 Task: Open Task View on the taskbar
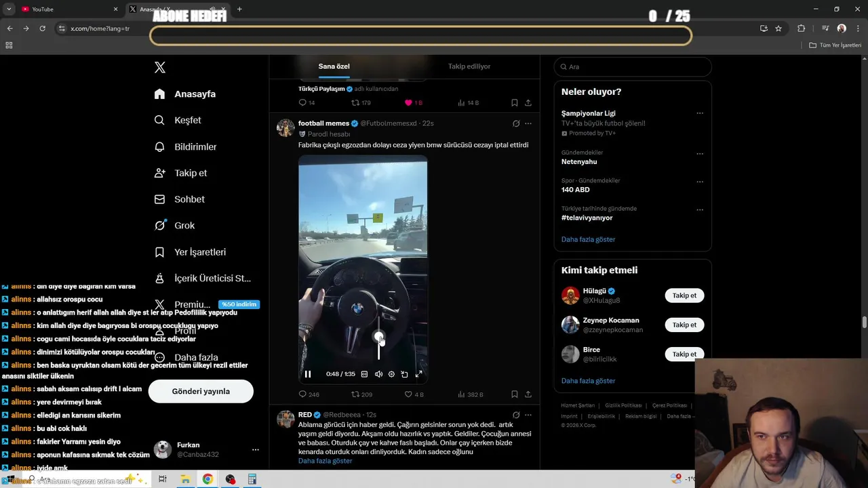[x=163, y=479]
